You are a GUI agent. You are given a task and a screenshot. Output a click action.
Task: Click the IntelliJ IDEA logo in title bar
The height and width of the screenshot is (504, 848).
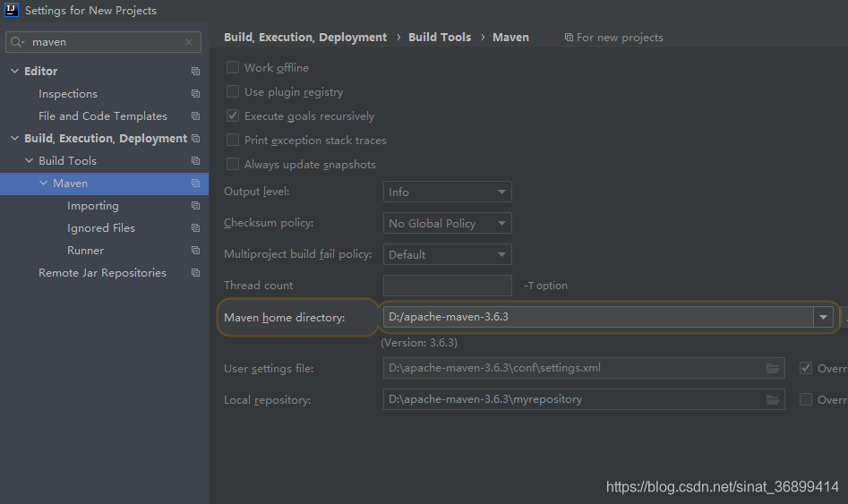[x=11, y=10]
